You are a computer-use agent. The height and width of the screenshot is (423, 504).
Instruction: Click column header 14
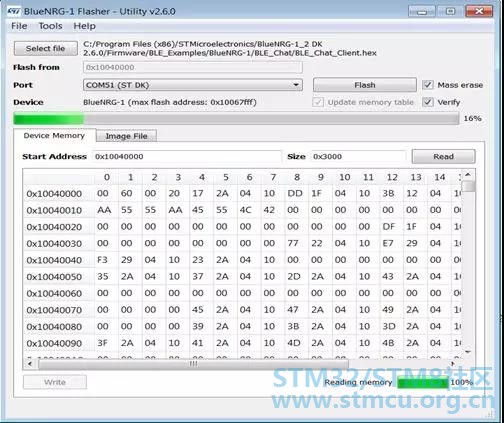pyautogui.click(x=439, y=177)
